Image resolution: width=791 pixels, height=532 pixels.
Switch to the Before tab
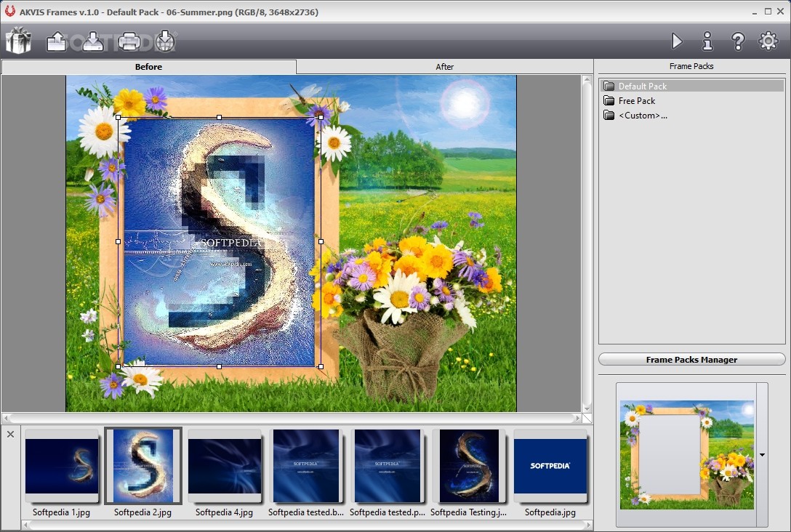pyautogui.click(x=149, y=67)
